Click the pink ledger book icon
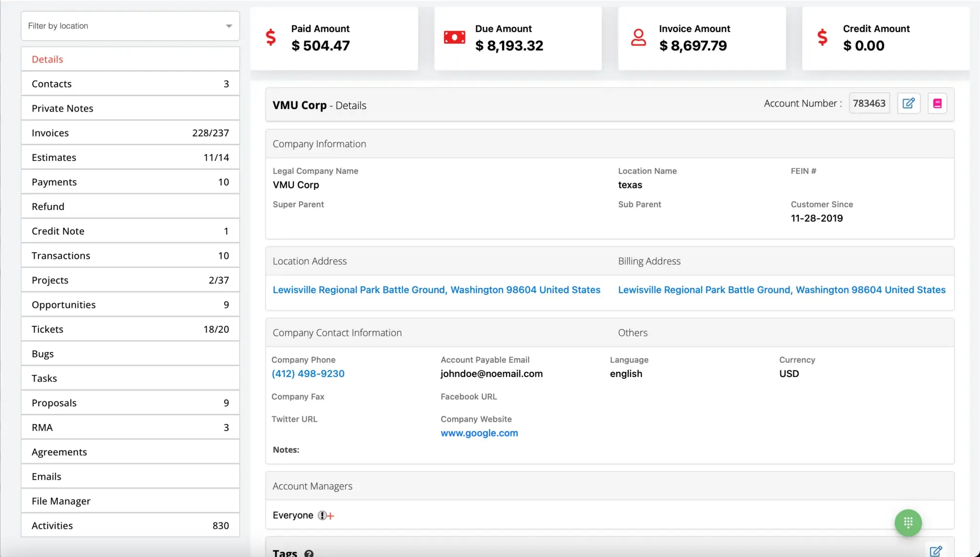Screen dimensions: 980x557 point(937,103)
